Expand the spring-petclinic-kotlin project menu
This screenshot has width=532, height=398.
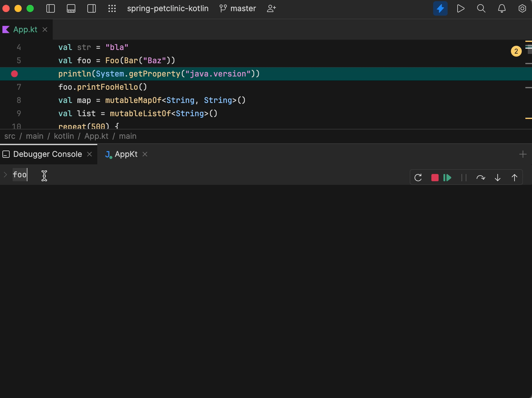pos(167,8)
